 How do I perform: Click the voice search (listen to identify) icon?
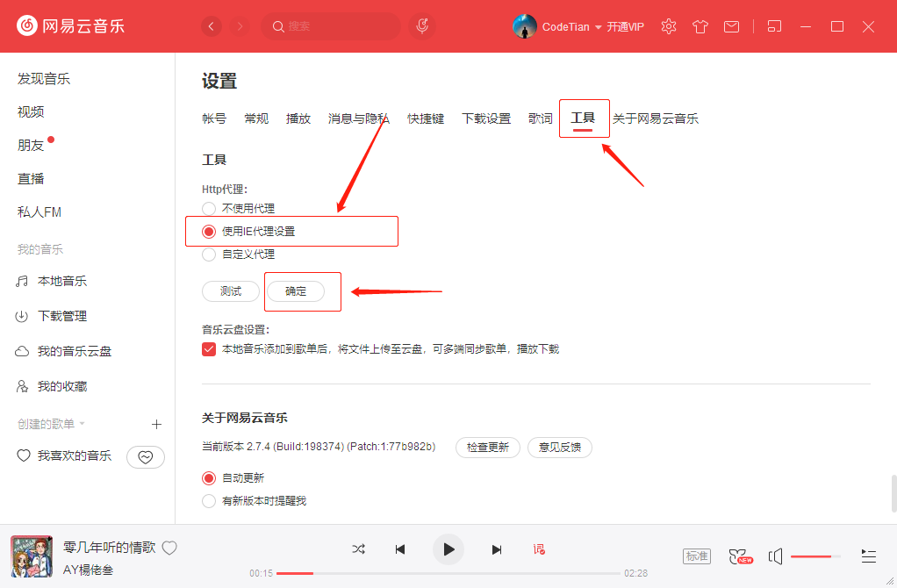coord(422,26)
